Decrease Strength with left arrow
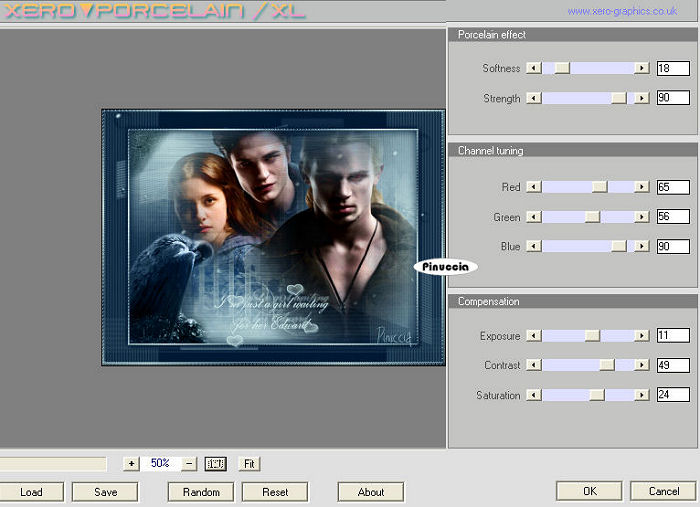Viewport: 700px width, 507px height. pos(533,98)
